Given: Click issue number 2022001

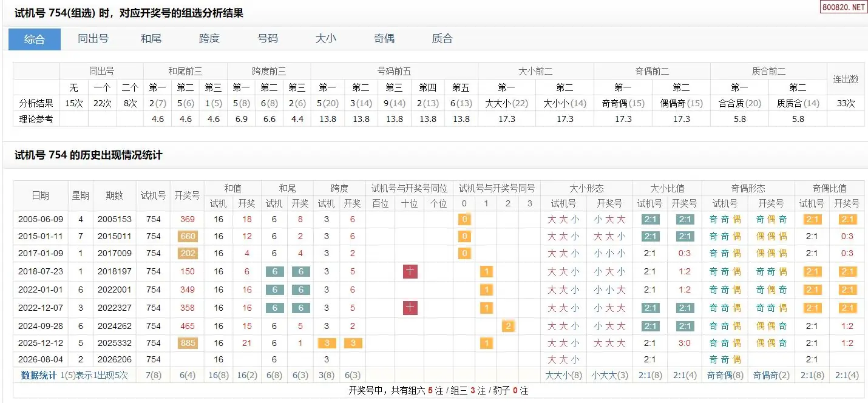Looking at the screenshot, I should tap(114, 290).
